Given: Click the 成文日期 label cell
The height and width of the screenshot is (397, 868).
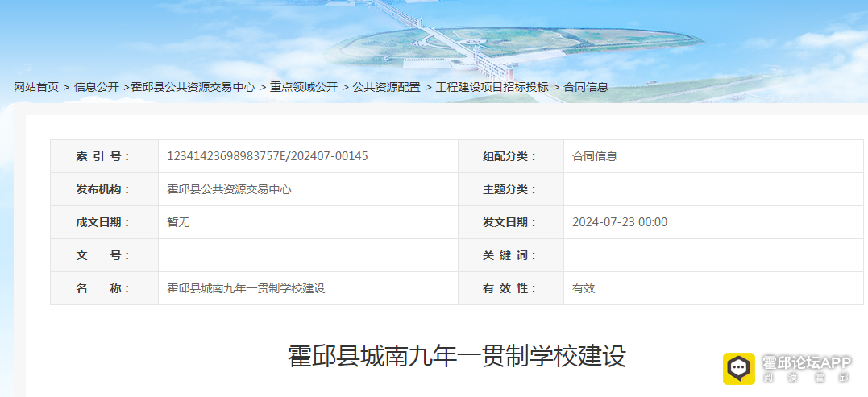Looking at the screenshot, I should (105, 222).
